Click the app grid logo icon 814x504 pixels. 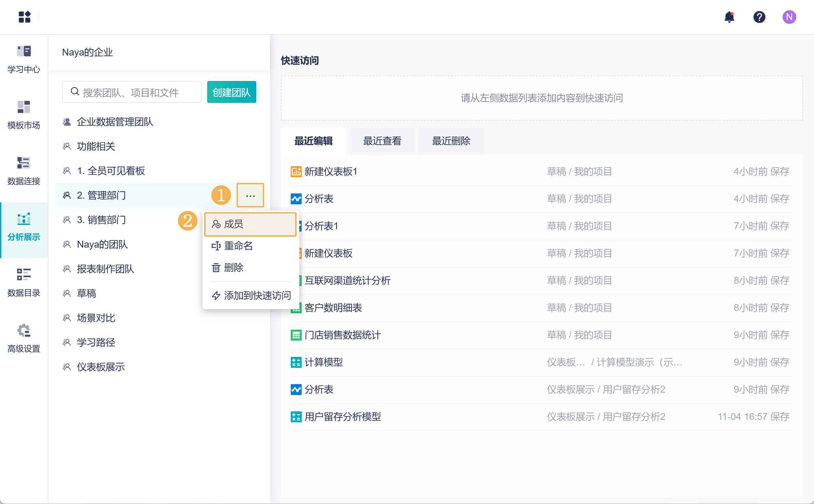(x=25, y=17)
